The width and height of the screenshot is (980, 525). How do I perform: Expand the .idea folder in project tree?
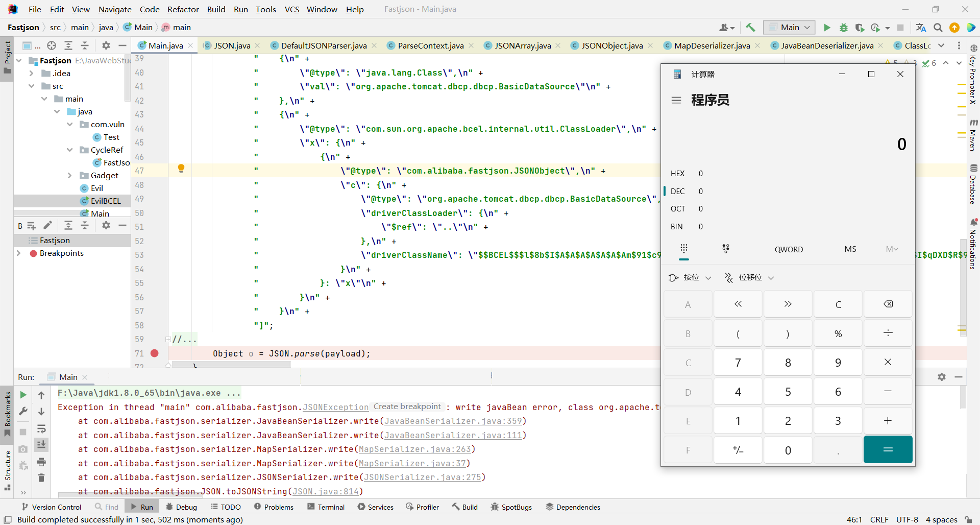tap(31, 74)
